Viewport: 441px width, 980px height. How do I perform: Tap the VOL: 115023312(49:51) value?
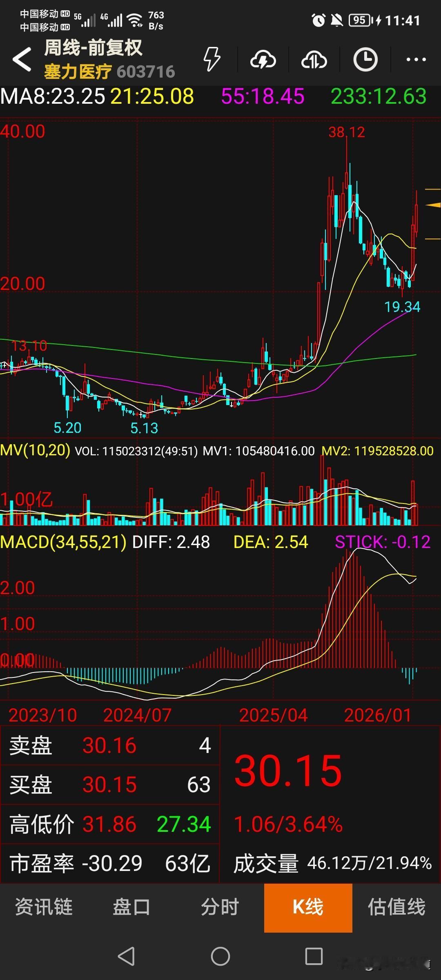(x=136, y=451)
